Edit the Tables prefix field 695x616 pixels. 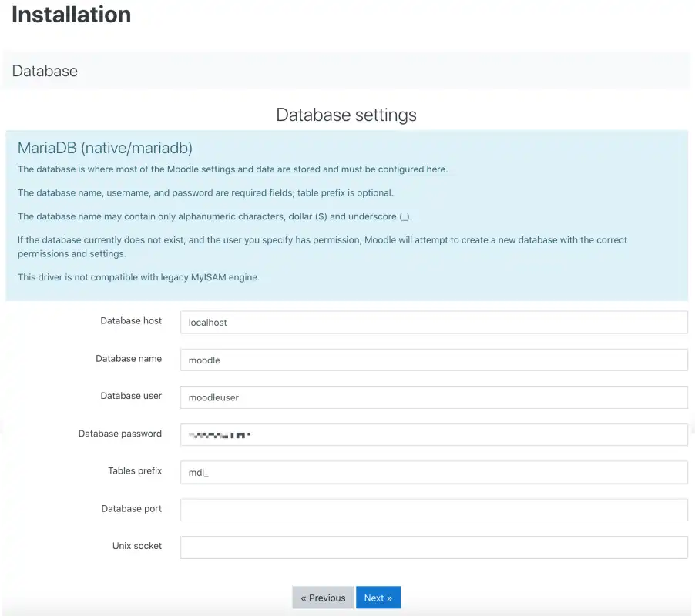[x=434, y=472]
